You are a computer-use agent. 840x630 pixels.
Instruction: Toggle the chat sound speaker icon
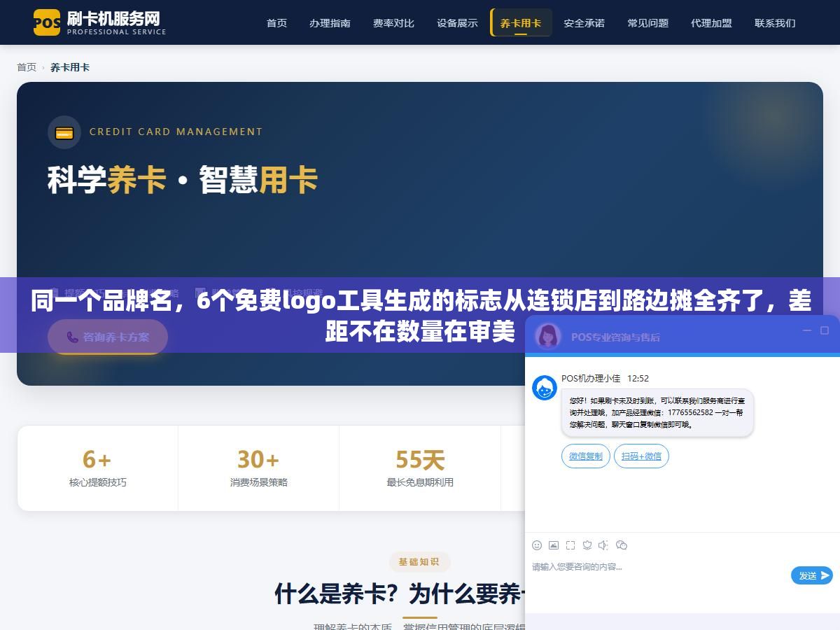603,545
